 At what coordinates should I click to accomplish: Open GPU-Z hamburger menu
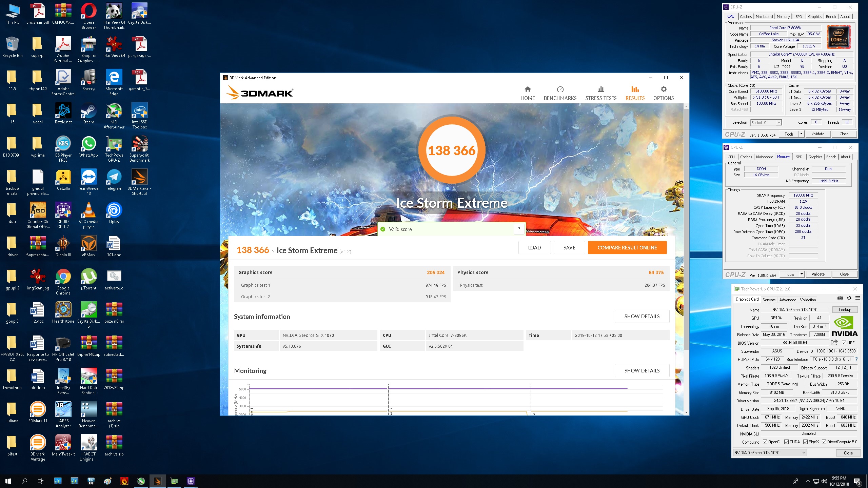coord(857,298)
